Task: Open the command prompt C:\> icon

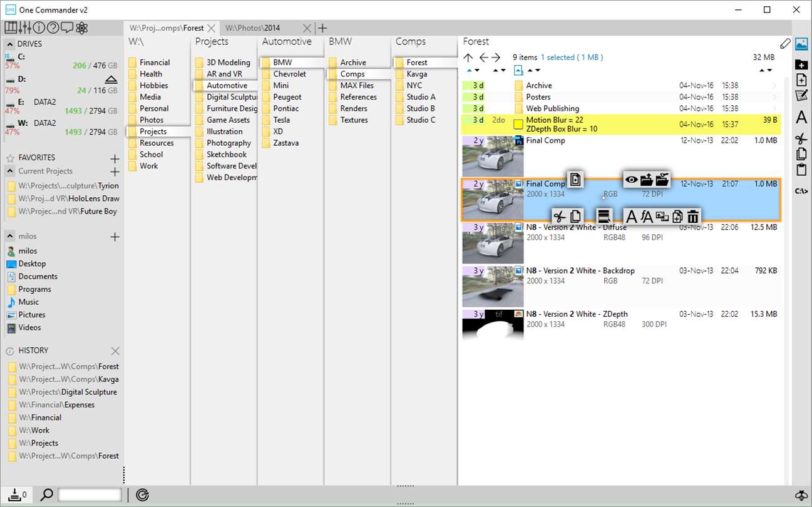Action: pos(801,191)
